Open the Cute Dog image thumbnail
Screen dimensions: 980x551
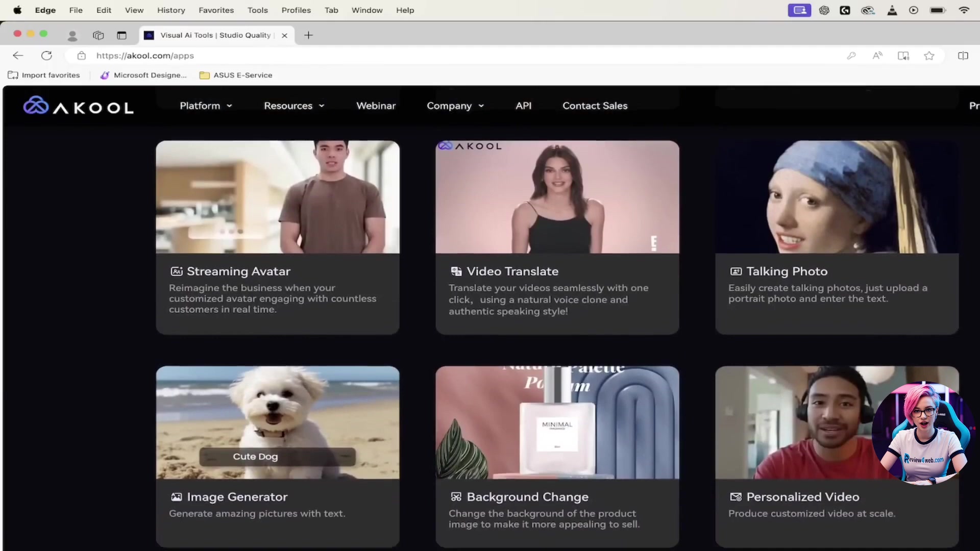point(278,422)
